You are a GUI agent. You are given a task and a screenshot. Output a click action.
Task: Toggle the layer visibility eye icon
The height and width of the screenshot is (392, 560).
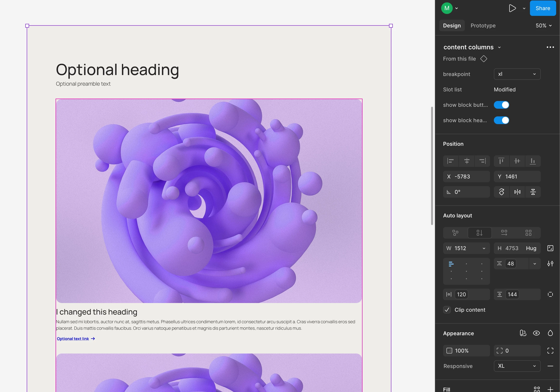[536, 333]
